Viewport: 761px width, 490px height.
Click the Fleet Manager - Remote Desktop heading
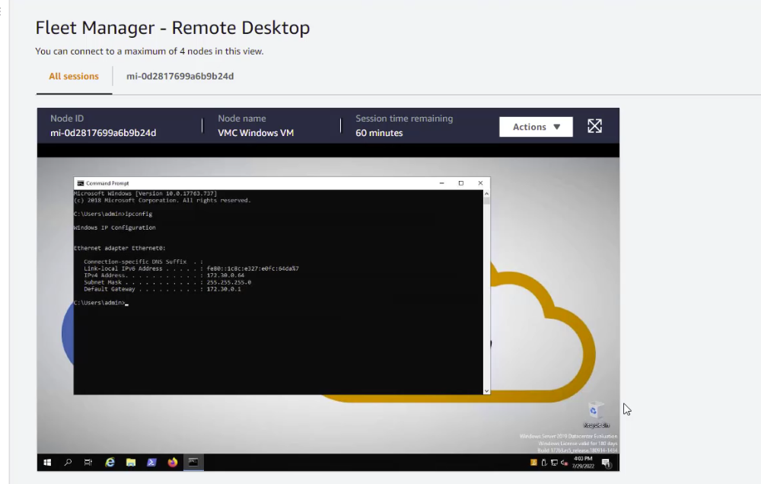[x=173, y=28]
